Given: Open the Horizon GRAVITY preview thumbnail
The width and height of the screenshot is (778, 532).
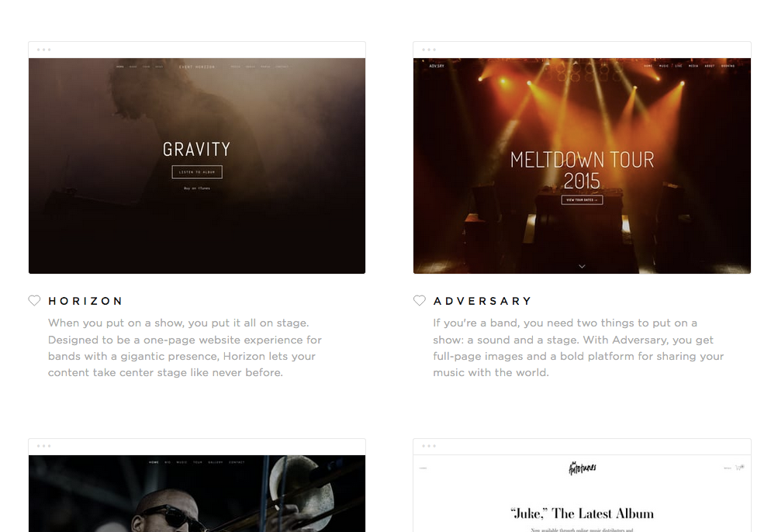Looking at the screenshot, I should pos(197,166).
